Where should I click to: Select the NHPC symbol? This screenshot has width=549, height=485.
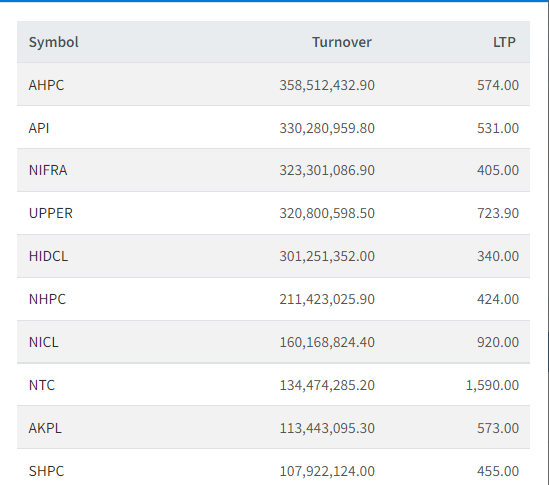47,299
